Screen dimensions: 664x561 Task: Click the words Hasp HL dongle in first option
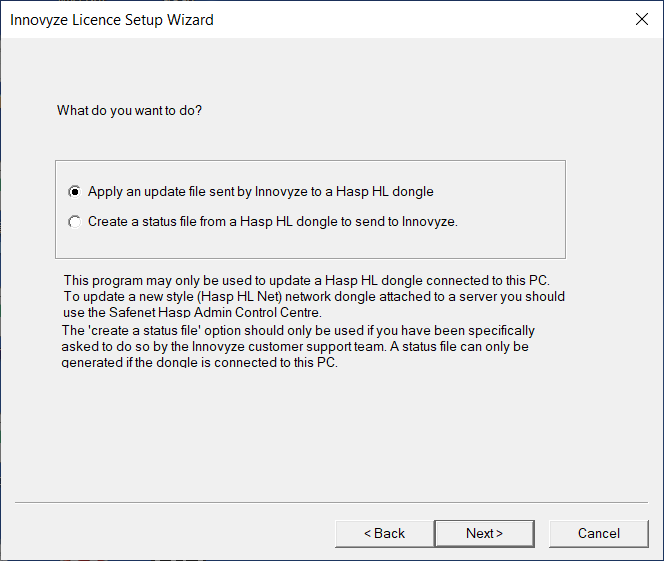[385, 192]
